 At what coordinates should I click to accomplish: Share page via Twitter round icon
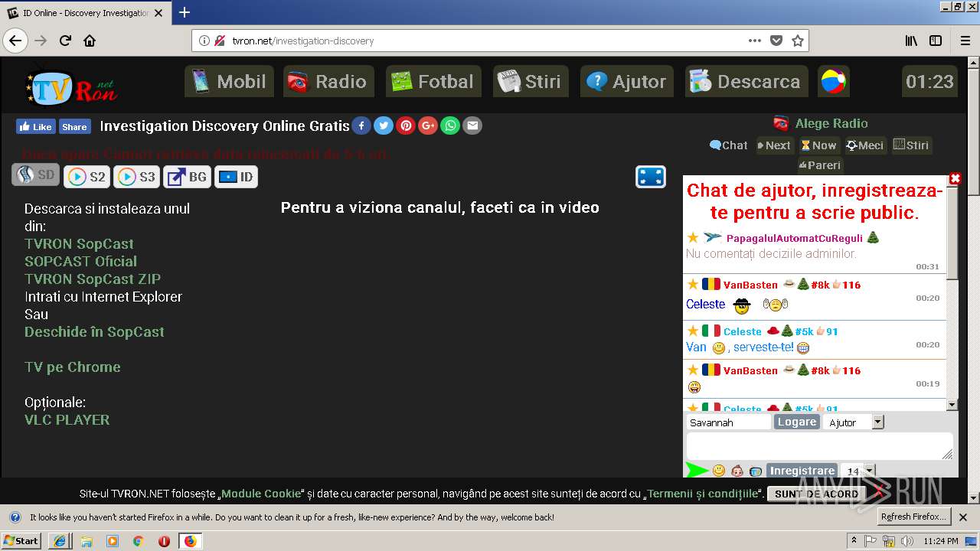384,126
